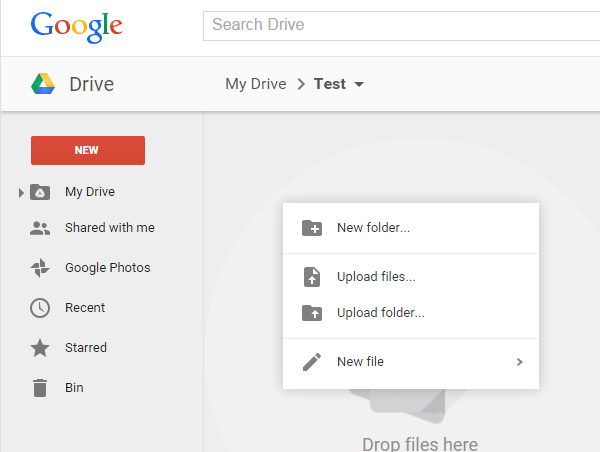Click the breadcrumb chevron separator after My Drive
Viewport: 600px width, 452px height.
click(301, 84)
